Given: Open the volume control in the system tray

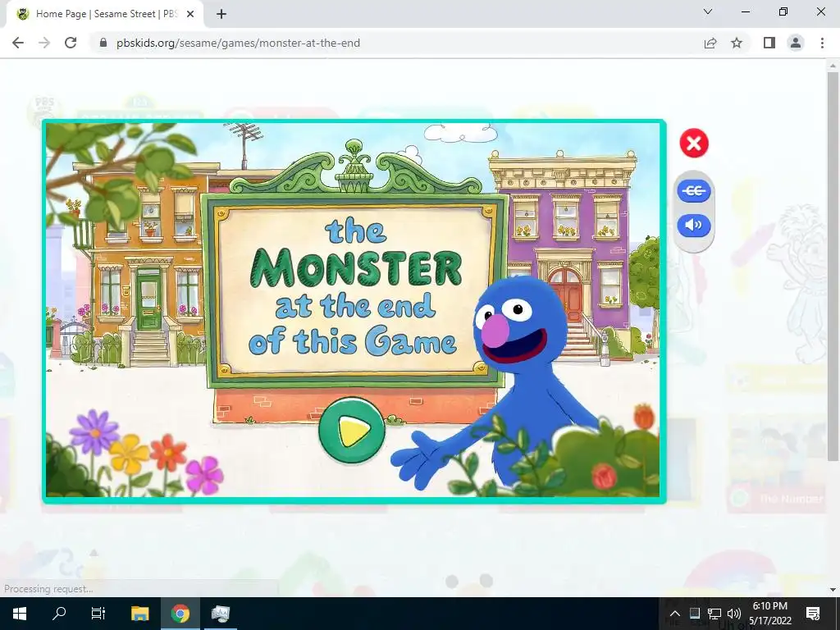Looking at the screenshot, I should 734,614.
